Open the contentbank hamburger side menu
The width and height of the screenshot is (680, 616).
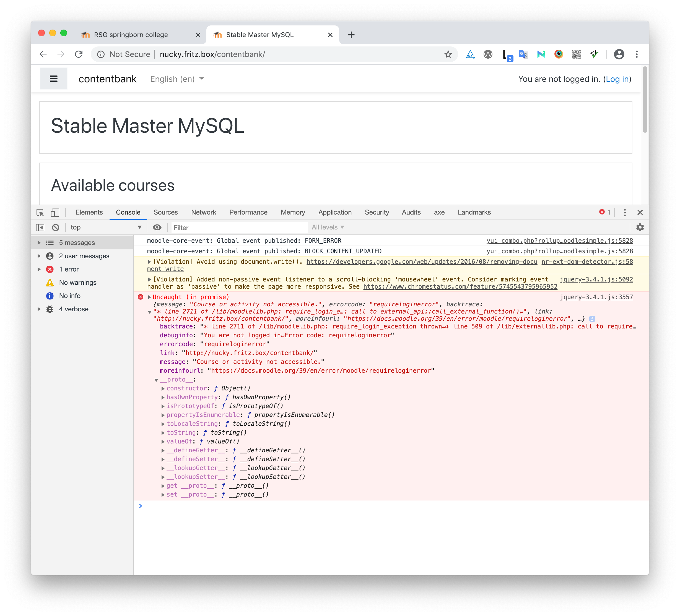(x=54, y=79)
